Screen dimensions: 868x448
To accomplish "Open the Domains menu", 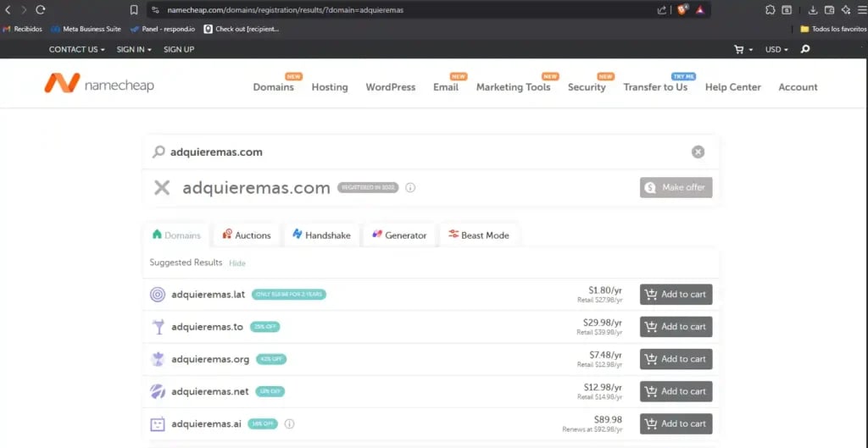I will tap(274, 87).
